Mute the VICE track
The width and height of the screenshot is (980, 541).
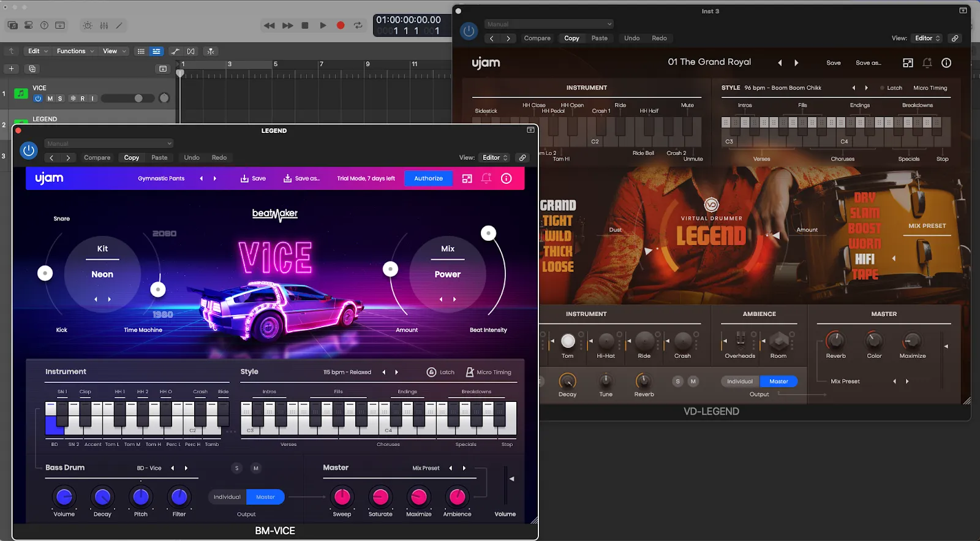pos(50,98)
